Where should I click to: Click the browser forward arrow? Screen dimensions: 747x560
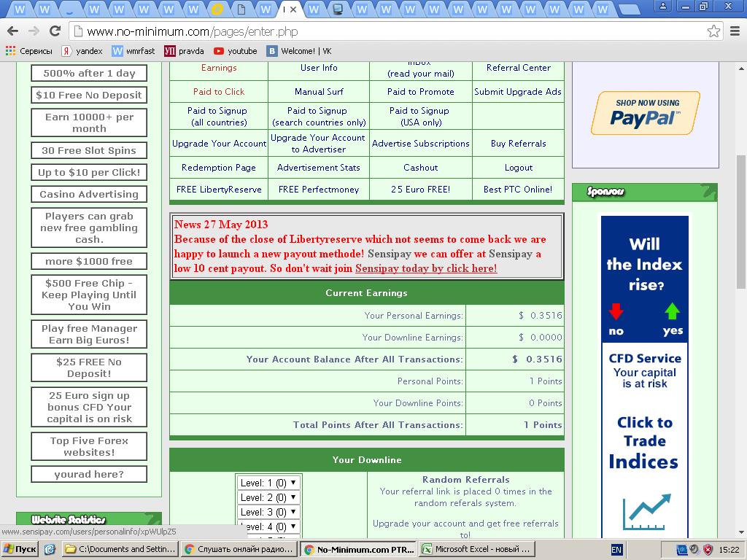[x=34, y=31]
